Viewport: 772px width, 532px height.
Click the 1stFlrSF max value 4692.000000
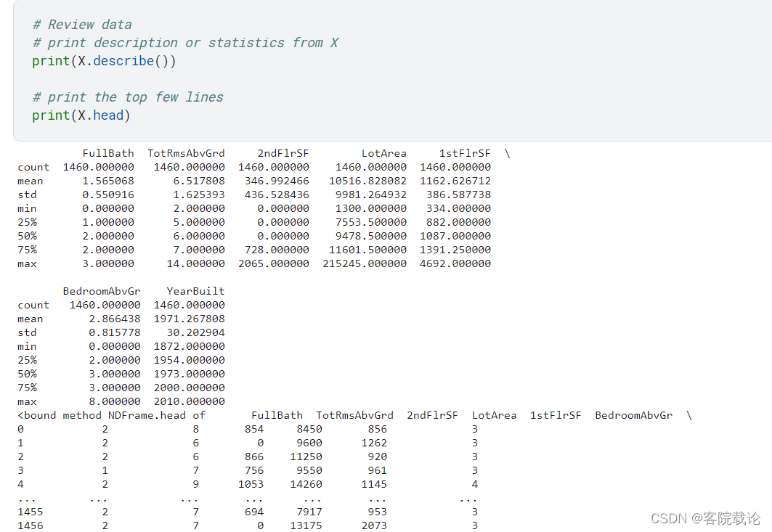[455, 263]
